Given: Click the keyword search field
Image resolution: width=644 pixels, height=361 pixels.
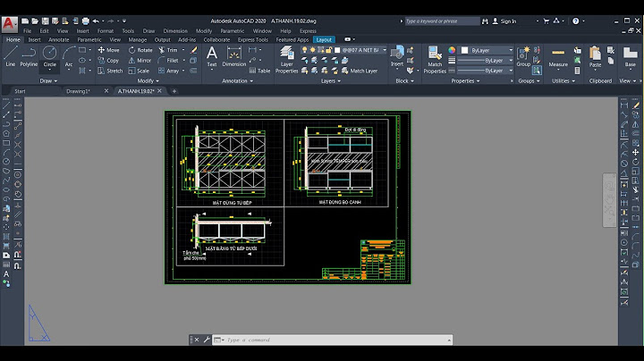Looking at the screenshot, I should click(x=442, y=21).
